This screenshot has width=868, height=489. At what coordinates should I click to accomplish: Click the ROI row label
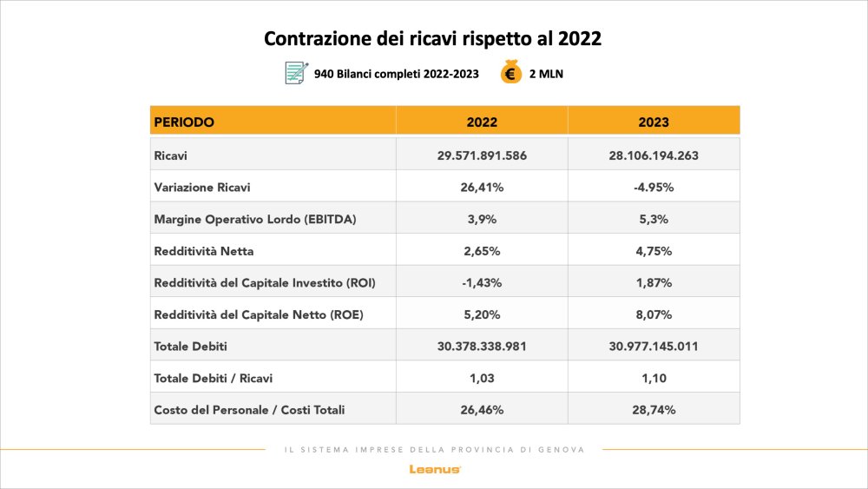point(265,283)
